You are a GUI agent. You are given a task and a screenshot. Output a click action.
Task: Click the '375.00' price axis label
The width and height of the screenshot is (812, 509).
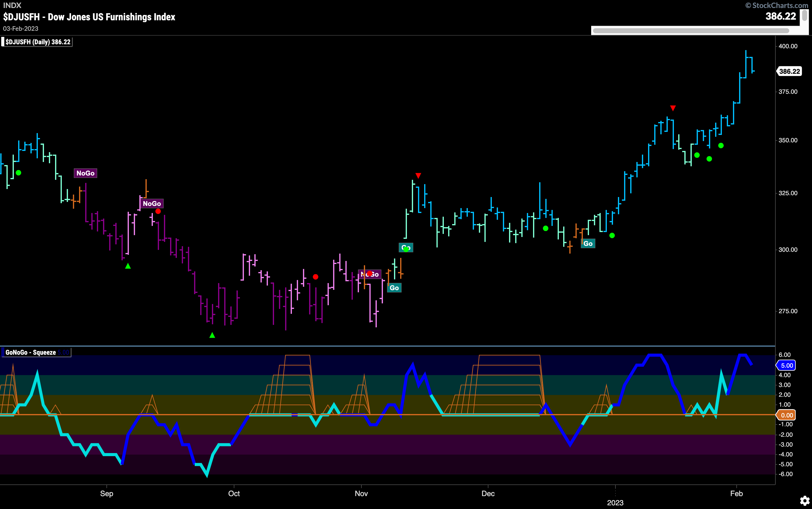point(788,92)
